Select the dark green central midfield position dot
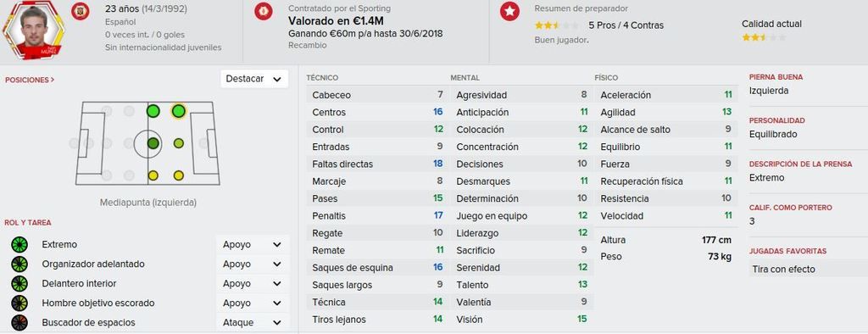Viewport: 868px width, 334px height. 153,143
